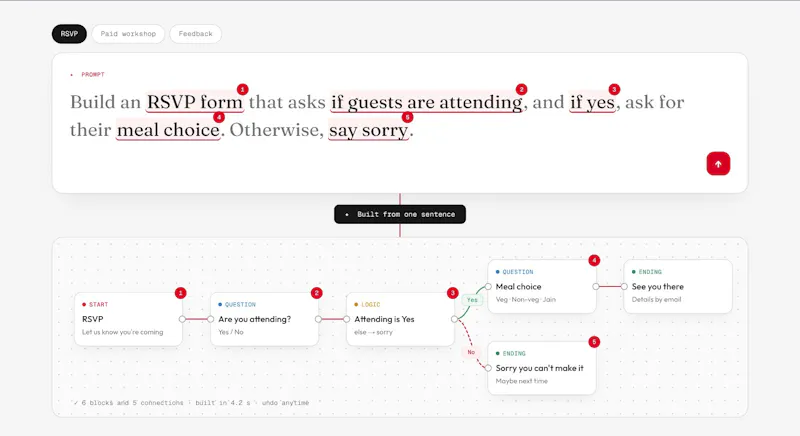Click the highlighted phrase "meal choice"
The height and width of the screenshot is (436, 800).
pyautogui.click(x=168, y=130)
